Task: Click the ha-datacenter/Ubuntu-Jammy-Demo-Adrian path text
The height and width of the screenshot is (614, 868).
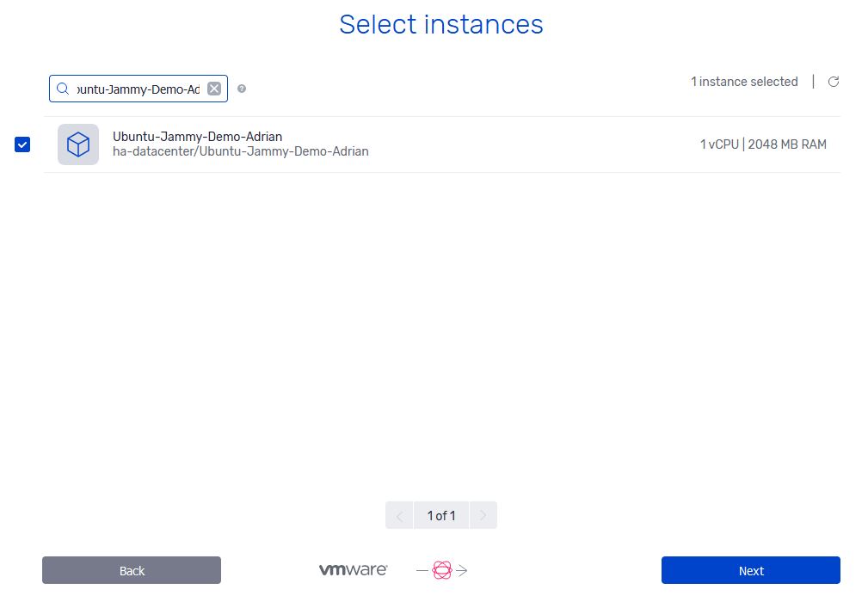Action: pos(241,151)
